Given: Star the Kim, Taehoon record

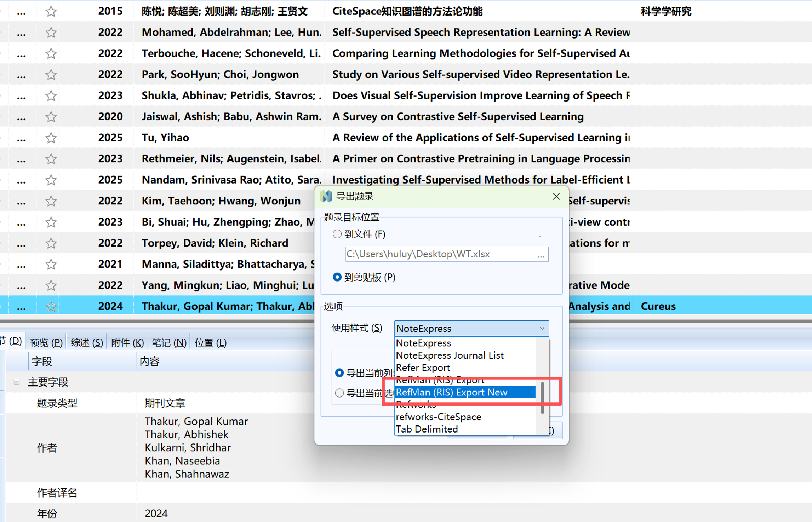Looking at the screenshot, I should point(51,201).
